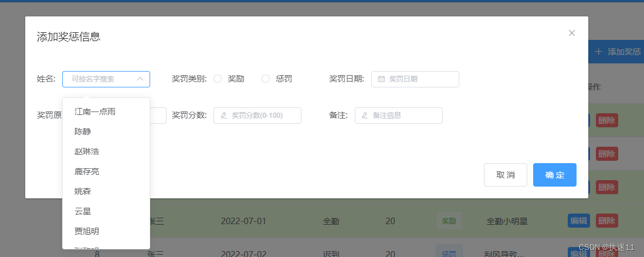Viewport: 644px width, 257px height.
Task: Click the 全勤 reason cell
Action: point(331,221)
